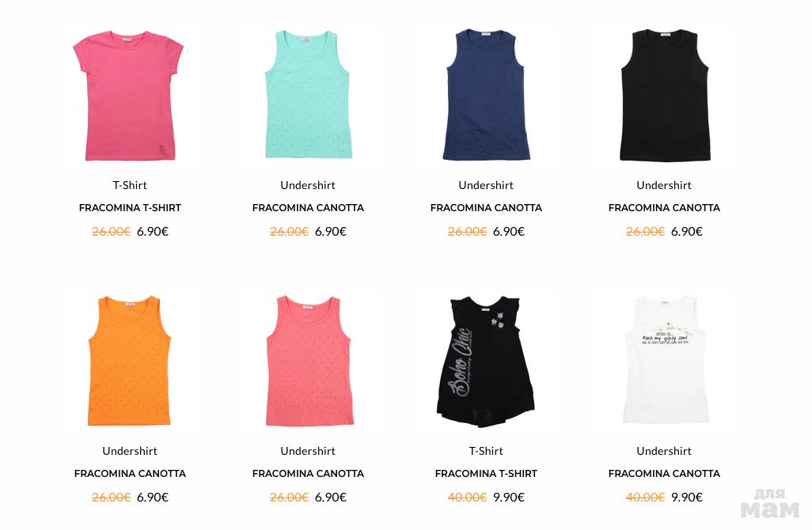Click FRACOMINA T-SHIRT title under the pink shirt
Viewport: 812px width, 530px height.
point(130,207)
